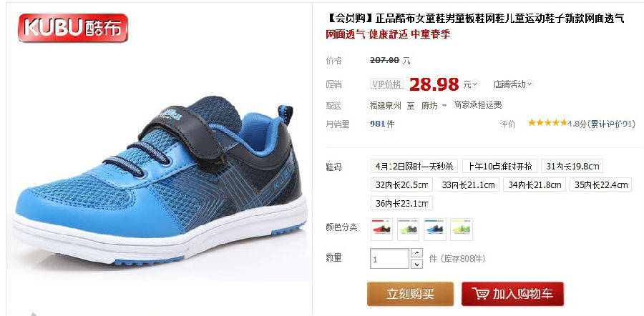Select the red shoe color thumbnail
The image size is (644, 316).
click(381, 229)
